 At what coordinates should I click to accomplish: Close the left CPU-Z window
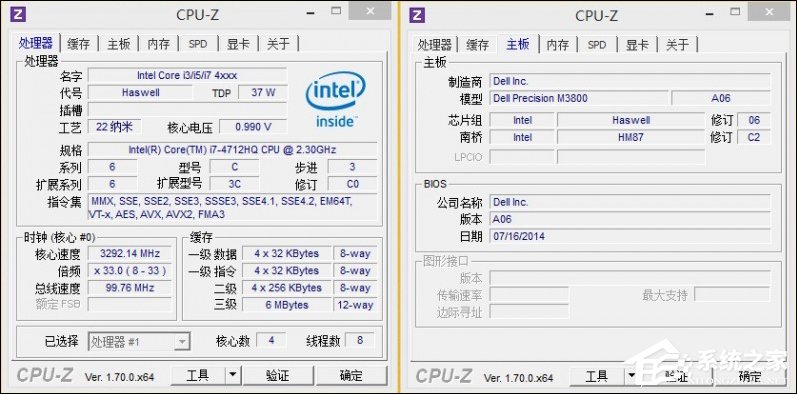click(371, 11)
